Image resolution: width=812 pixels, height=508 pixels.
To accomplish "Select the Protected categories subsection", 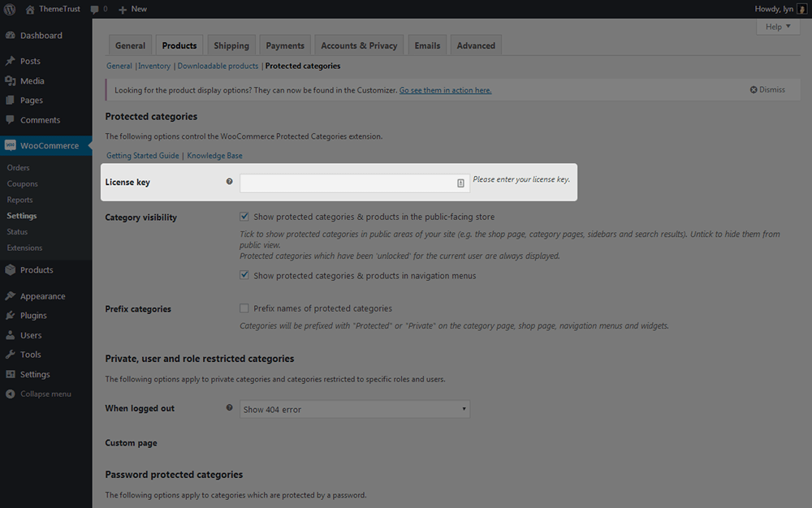I will (303, 66).
